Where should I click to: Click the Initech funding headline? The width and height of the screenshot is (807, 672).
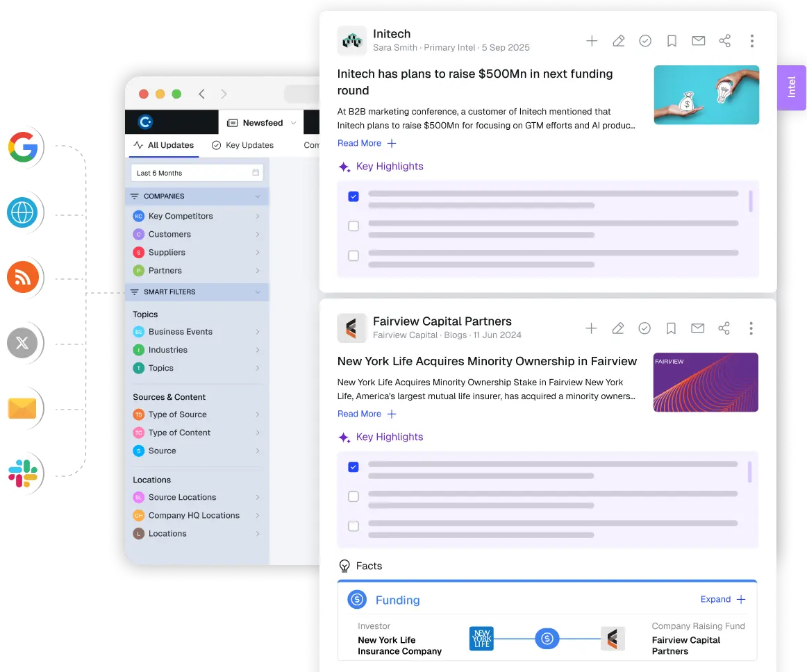(x=475, y=82)
